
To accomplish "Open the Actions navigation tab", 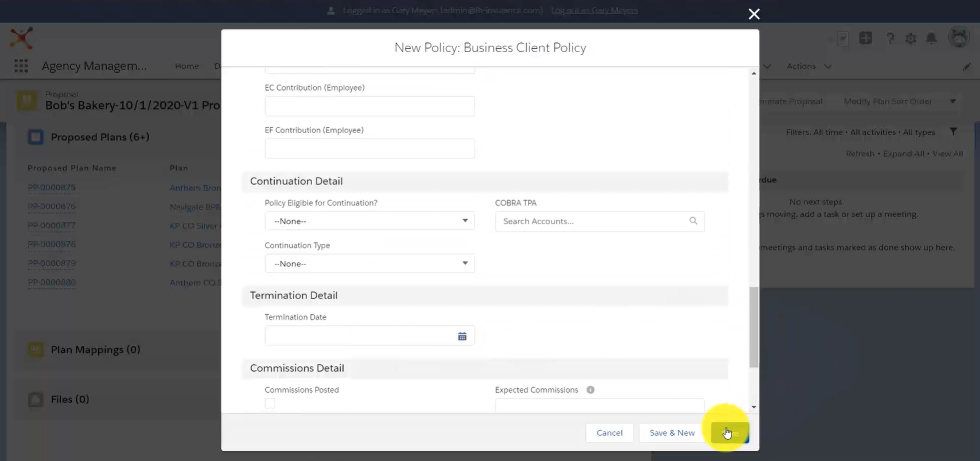I will (x=802, y=66).
